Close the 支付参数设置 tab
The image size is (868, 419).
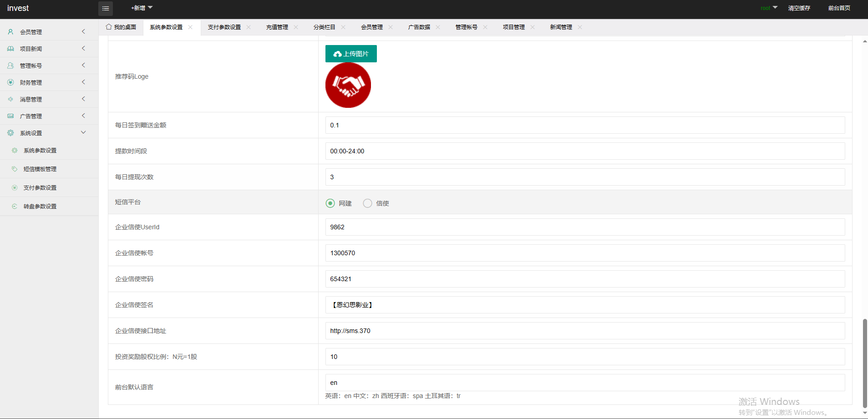[249, 27]
